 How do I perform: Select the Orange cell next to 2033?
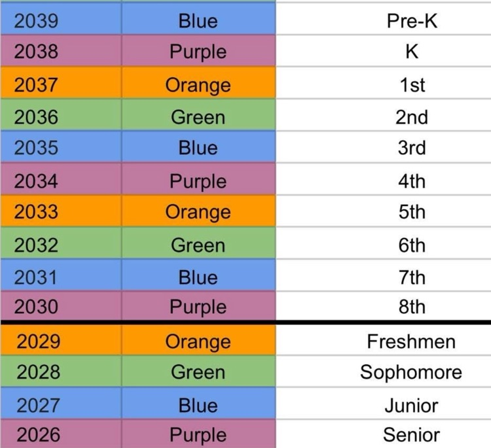pyautogui.click(x=198, y=212)
